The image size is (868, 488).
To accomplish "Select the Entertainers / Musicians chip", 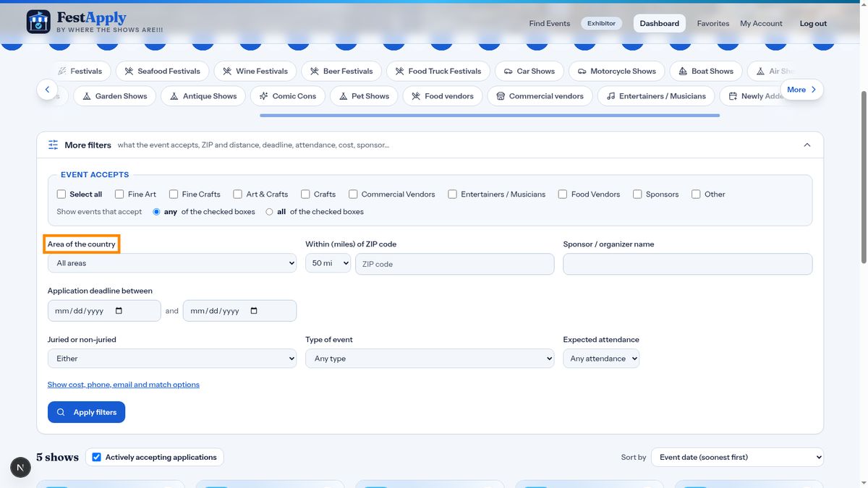I will click(x=656, y=96).
